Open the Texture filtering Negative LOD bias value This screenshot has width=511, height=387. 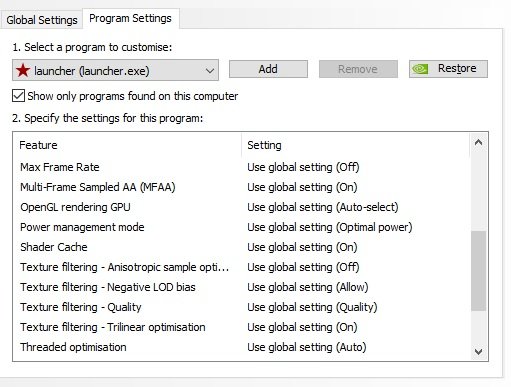click(x=308, y=287)
